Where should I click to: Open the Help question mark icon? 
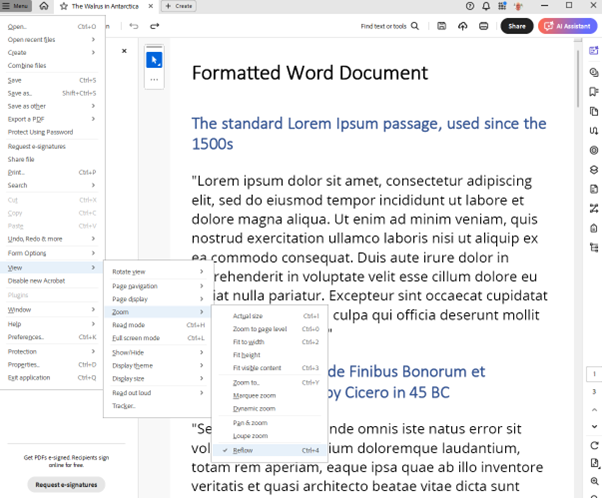click(470, 6)
